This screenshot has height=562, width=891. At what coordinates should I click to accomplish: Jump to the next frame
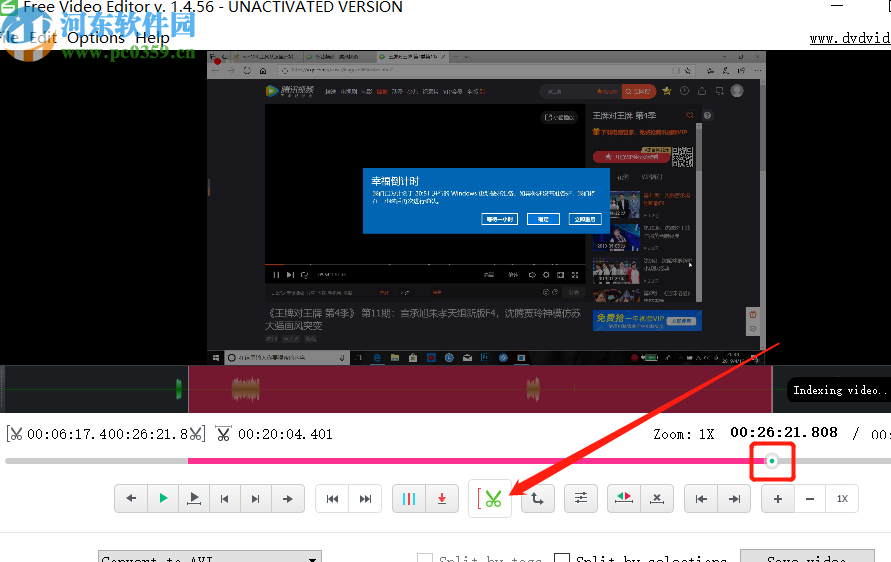pyautogui.click(x=256, y=498)
